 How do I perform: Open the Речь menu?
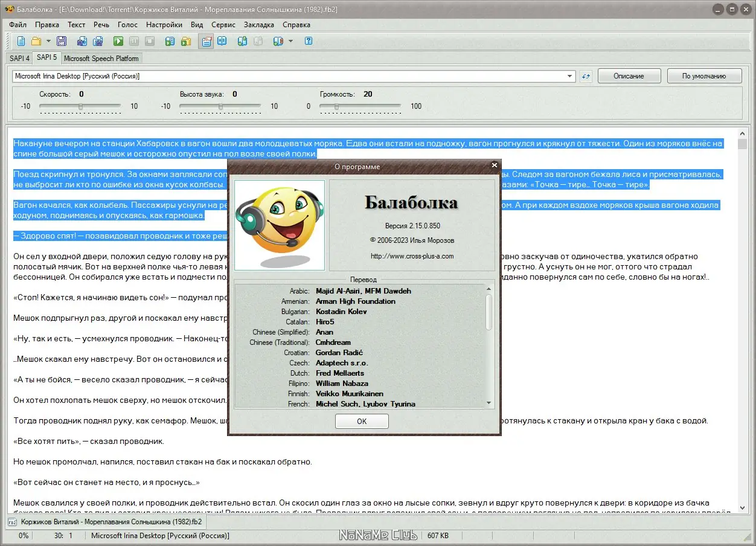point(101,25)
